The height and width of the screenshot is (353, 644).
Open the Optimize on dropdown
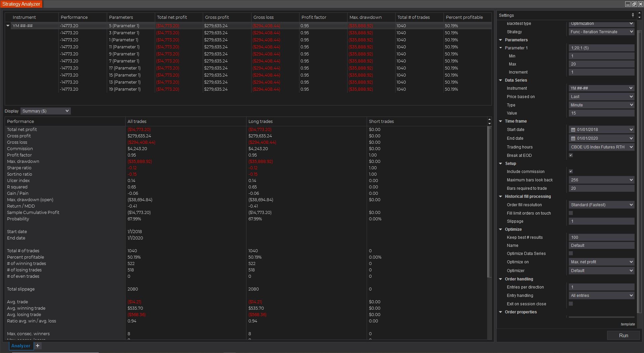(x=601, y=262)
